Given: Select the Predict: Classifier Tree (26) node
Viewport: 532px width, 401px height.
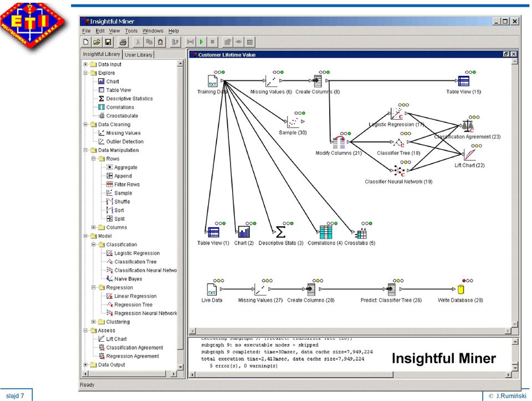Looking at the screenshot, I should [391, 290].
